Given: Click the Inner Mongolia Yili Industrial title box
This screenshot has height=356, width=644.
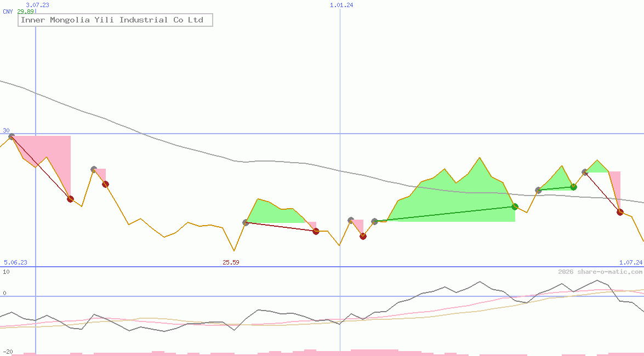Looking at the screenshot, I should [x=116, y=20].
